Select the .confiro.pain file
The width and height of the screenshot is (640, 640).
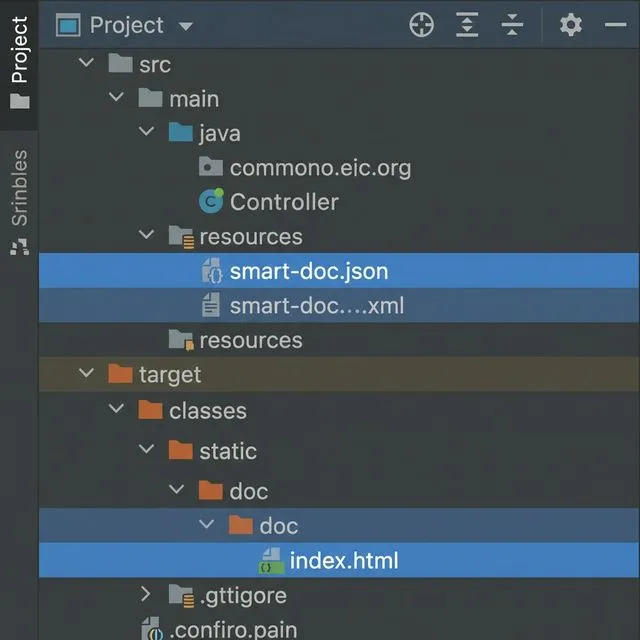(x=233, y=630)
